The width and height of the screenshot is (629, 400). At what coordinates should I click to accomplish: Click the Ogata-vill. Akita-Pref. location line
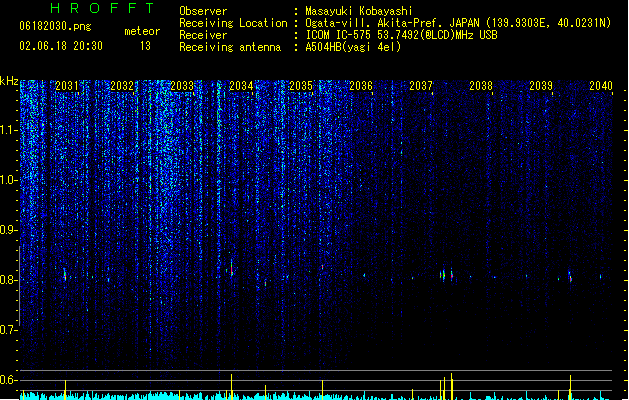tap(458, 23)
